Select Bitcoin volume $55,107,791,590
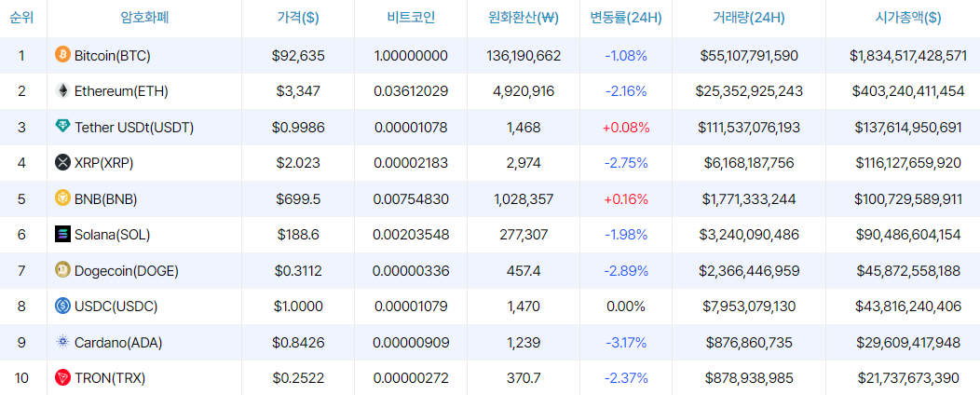Screen dimensions: 980x395 749,56
